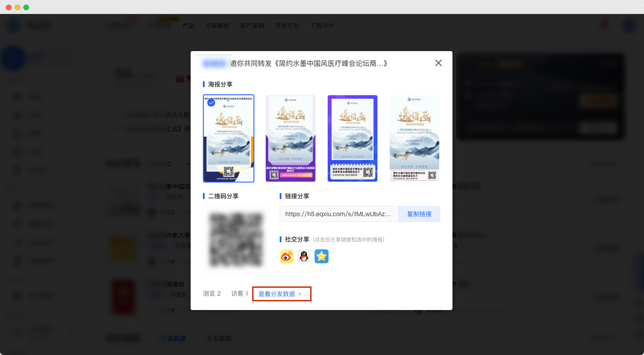Click the green macOS maximize window button

pos(26,7)
